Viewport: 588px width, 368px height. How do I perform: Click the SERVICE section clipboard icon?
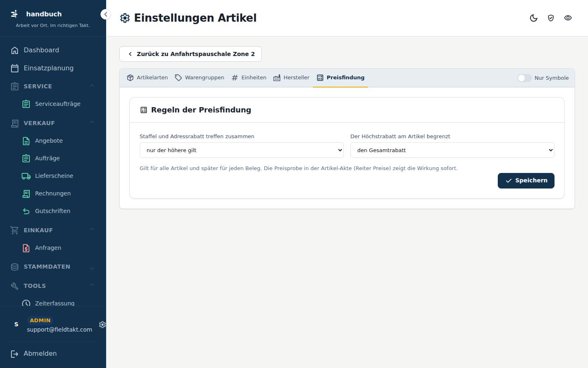click(15, 86)
